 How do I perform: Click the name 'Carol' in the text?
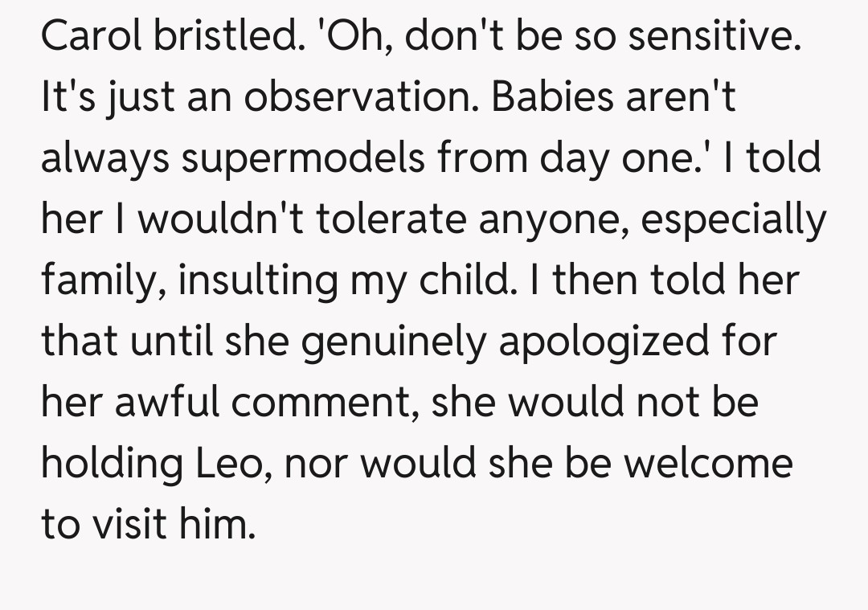[89, 38]
